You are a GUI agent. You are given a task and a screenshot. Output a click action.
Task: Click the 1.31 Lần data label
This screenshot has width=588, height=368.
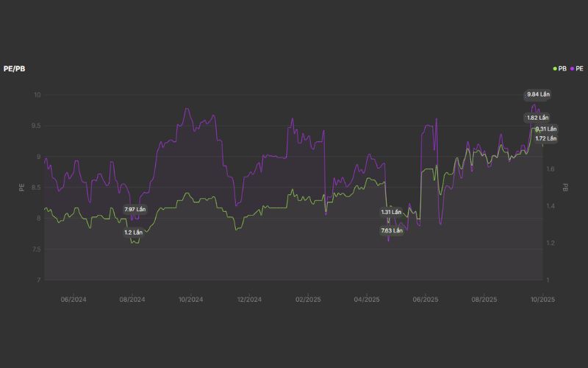click(x=391, y=212)
